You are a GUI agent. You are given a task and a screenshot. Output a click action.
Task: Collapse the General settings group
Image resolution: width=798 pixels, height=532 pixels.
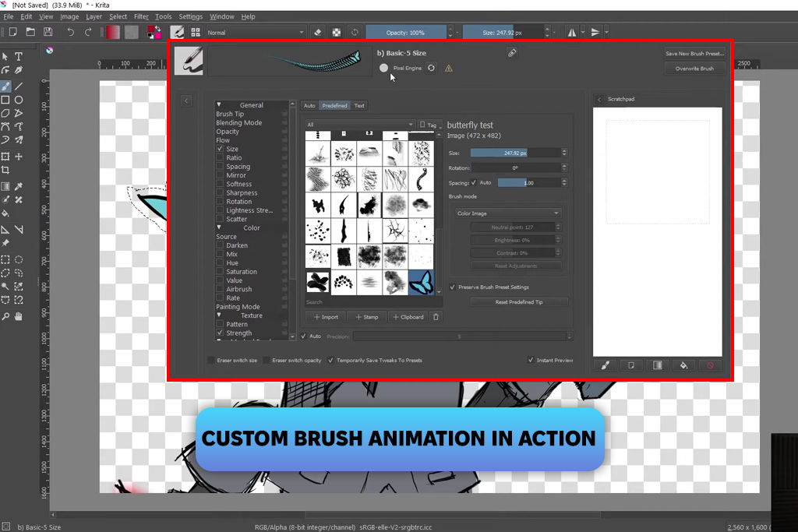219,105
